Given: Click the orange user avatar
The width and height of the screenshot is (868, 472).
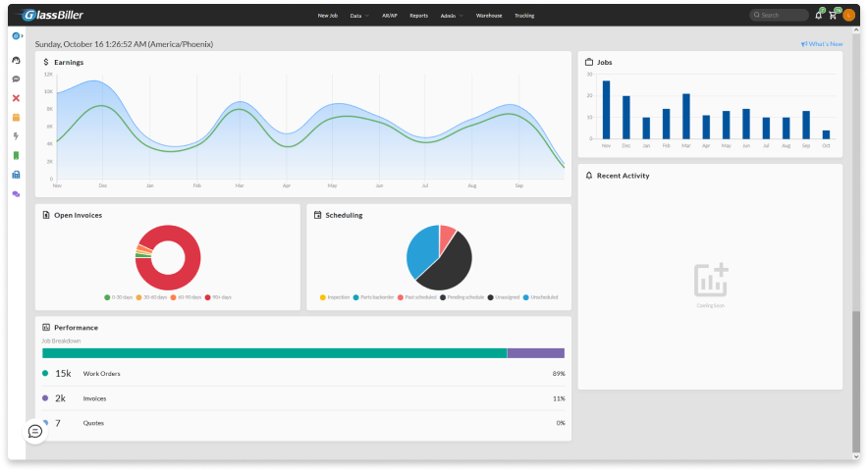Looking at the screenshot, I should coord(849,16).
